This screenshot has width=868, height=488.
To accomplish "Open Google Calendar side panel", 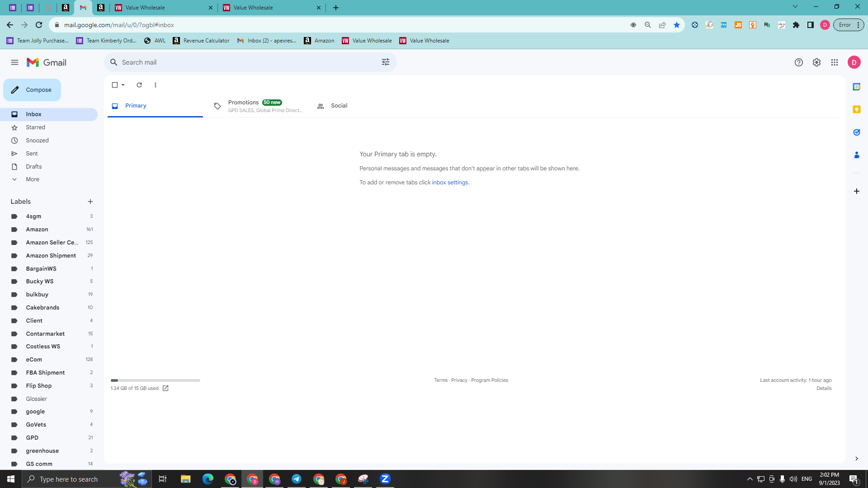I will pos(856,87).
